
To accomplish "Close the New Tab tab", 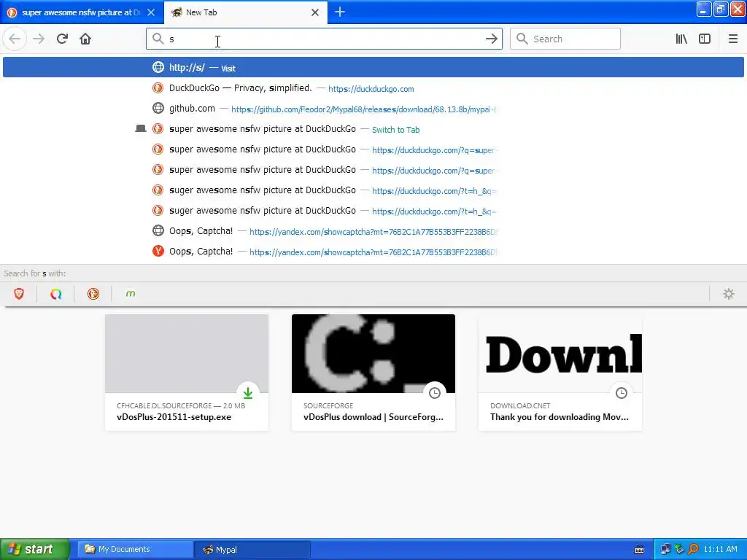I will 315,12.
